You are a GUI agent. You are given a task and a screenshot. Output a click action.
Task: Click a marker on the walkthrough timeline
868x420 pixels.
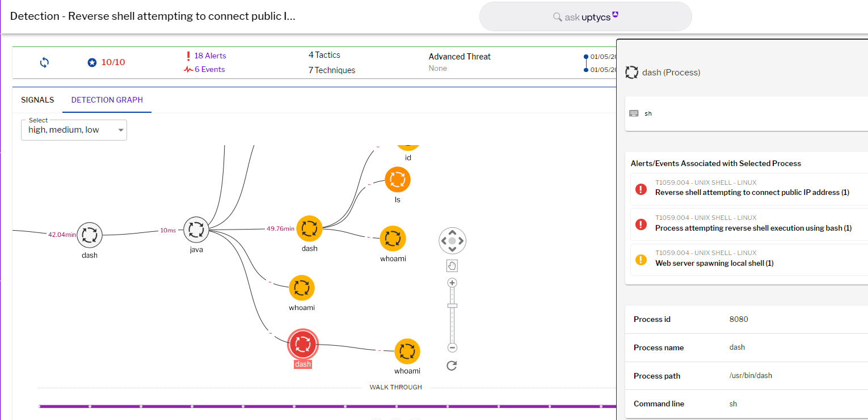tap(294, 406)
